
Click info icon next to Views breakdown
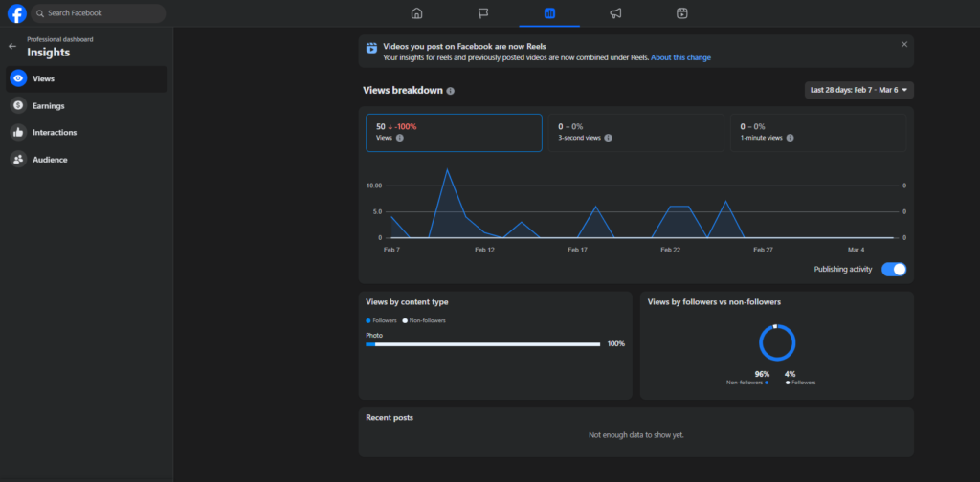pos(451,91)
